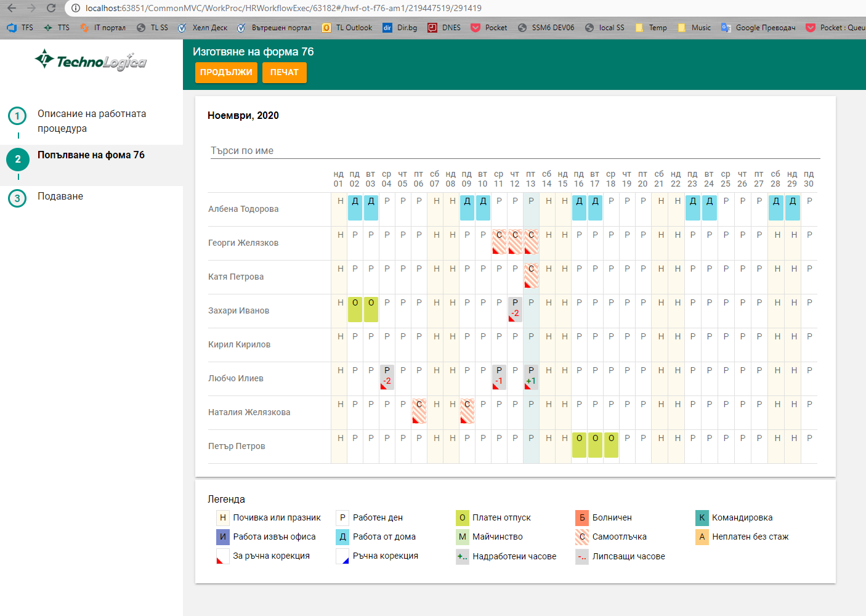Click Албена Тодорова's Д cell on day 02
Viewport: 866px width, 616px height.
click(355, 208)
